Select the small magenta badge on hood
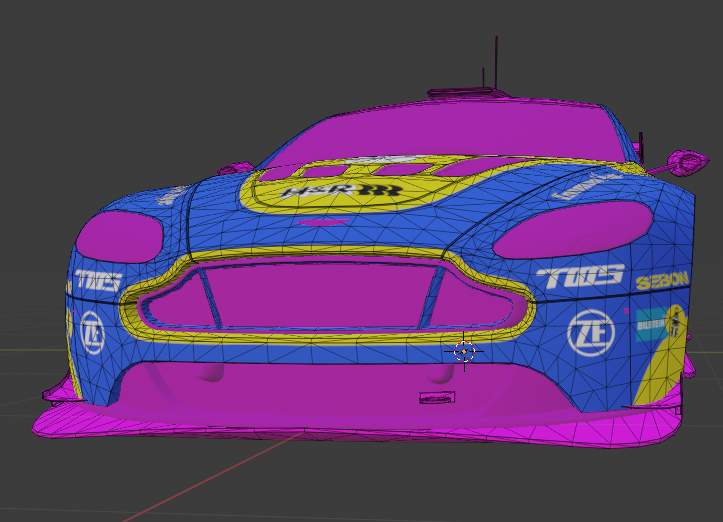Screen dimensions: 723x522 pos(322,222)
